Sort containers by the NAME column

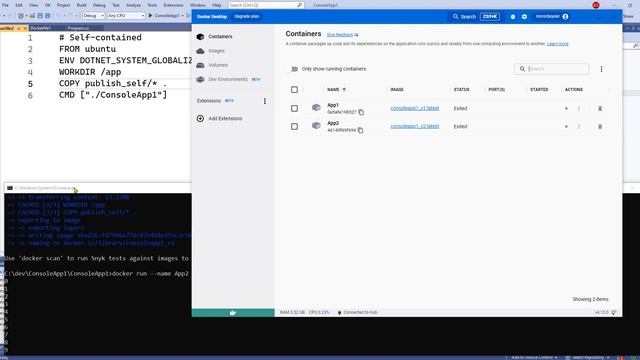coord(336,90)
